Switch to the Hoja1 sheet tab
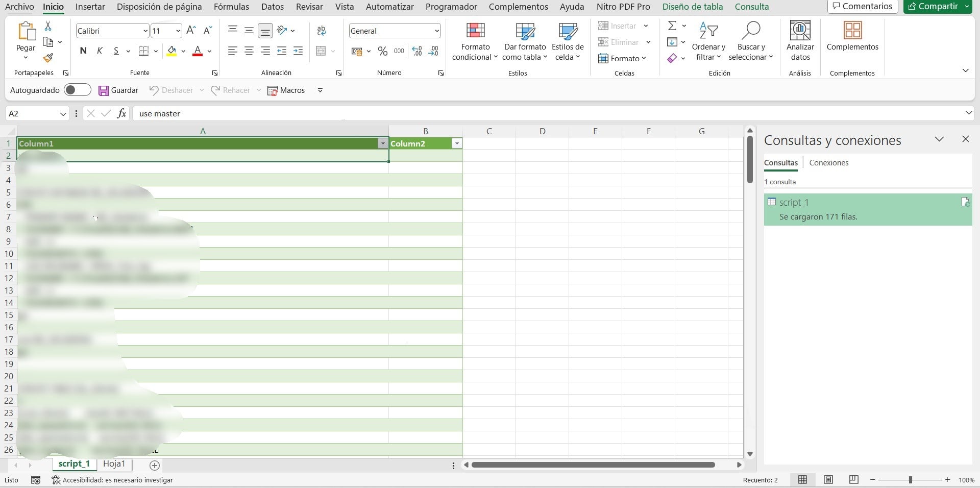980x488 pixels. [114, 464]
